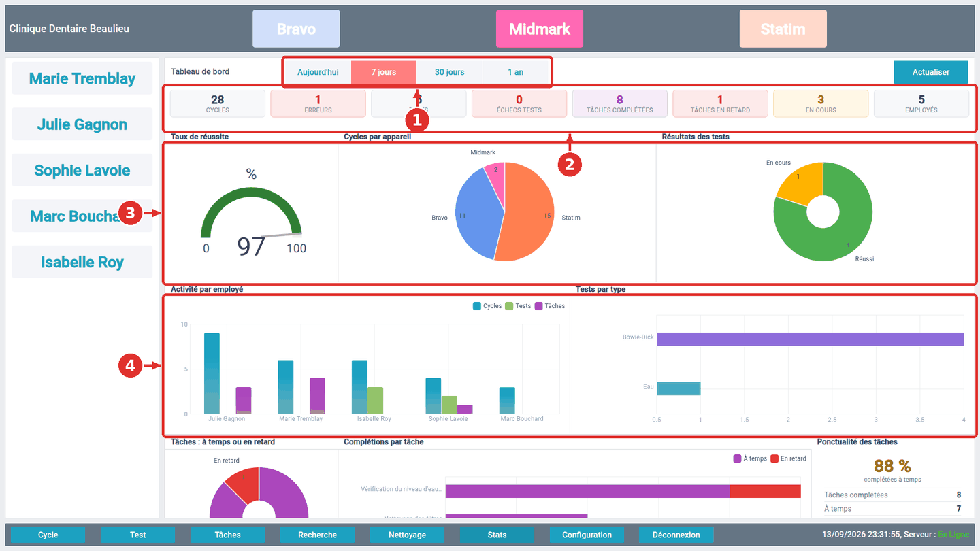
Task: Click the Actualiser refresh button
Action: (931, 72)
